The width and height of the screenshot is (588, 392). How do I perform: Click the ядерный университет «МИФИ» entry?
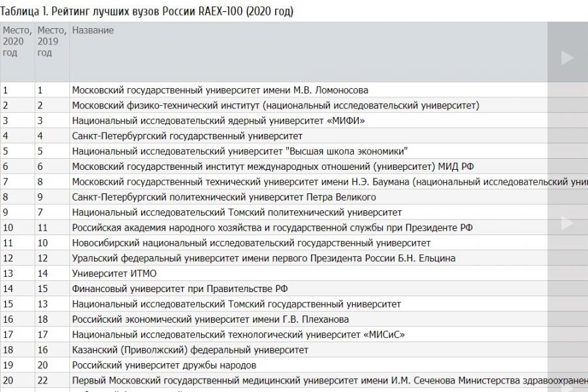click(x=218, y=120)
